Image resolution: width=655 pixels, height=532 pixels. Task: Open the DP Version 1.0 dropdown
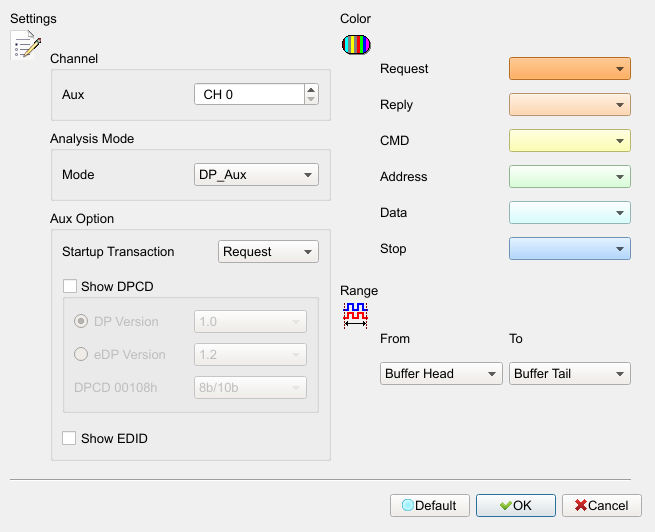(x=250, y=322)
